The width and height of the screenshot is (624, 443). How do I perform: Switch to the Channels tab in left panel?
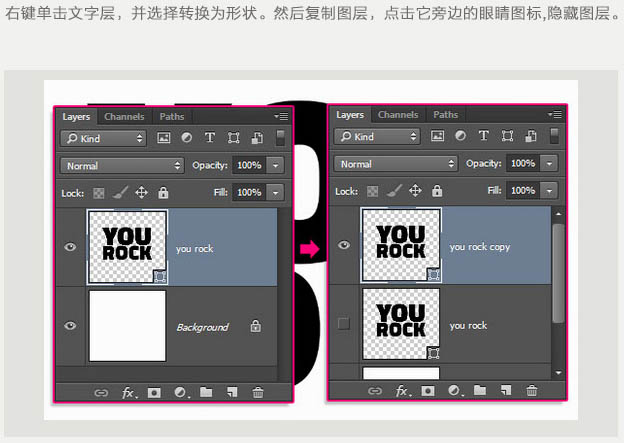[x=124, y=117]
